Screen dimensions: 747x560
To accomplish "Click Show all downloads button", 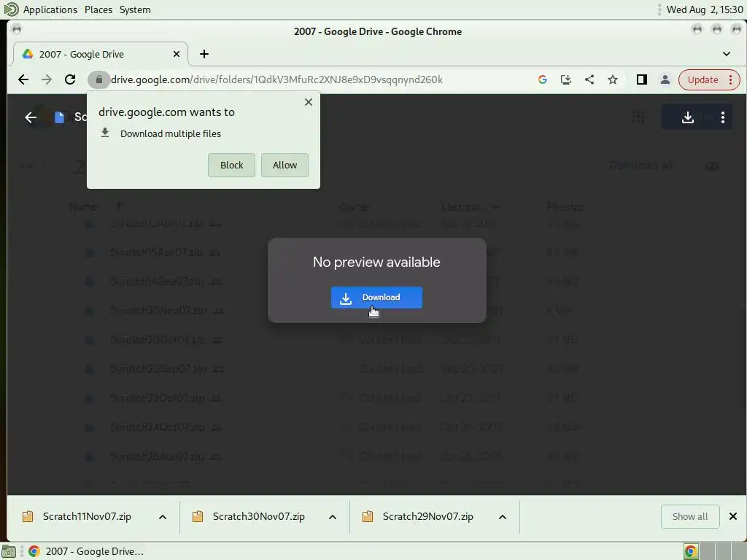I will [690, 517].
